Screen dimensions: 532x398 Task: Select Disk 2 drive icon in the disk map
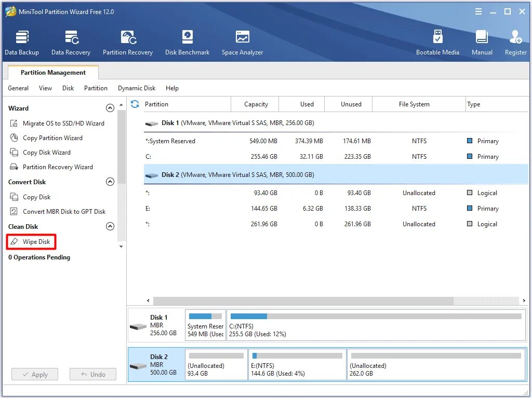pos(138,366)
